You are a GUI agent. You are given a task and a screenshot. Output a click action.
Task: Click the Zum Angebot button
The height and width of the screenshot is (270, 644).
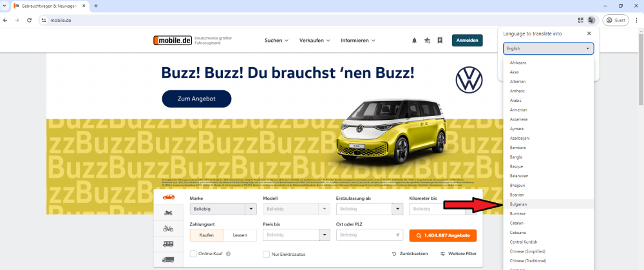[x=196, y=99]
